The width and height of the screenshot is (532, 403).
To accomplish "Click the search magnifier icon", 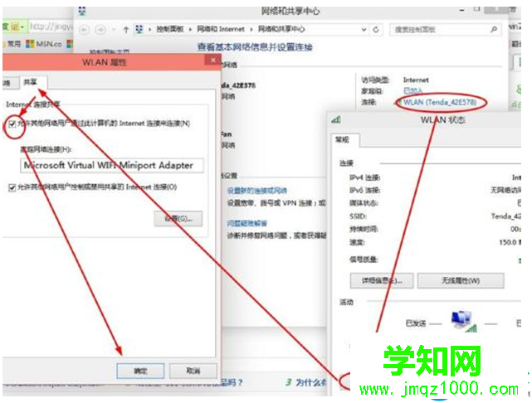I will 494,30.
